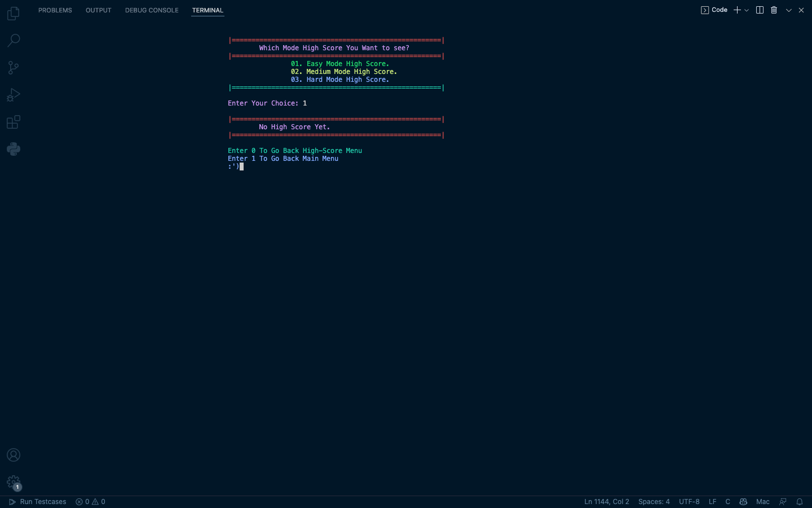
Task: Split the terminal pane
Action: (x=760, y=10)
